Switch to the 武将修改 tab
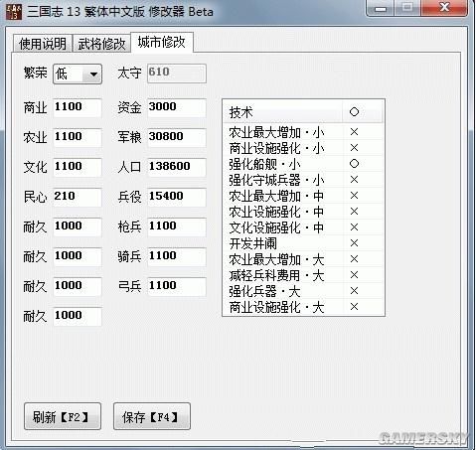The width and height of the screenshot is (476, 450). tap(101, 44)
